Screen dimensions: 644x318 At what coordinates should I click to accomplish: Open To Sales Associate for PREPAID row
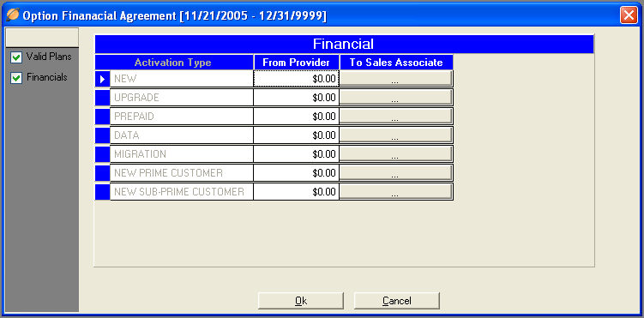coord(396,116)
